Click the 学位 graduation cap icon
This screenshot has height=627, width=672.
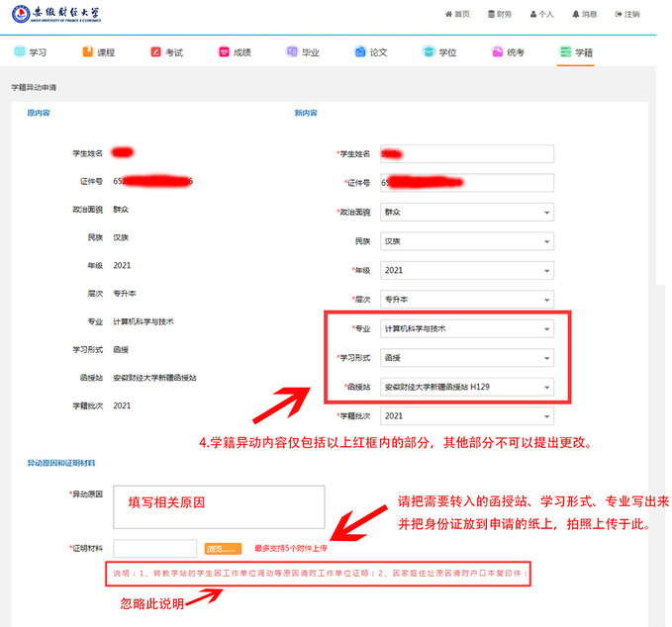point(429,51)
